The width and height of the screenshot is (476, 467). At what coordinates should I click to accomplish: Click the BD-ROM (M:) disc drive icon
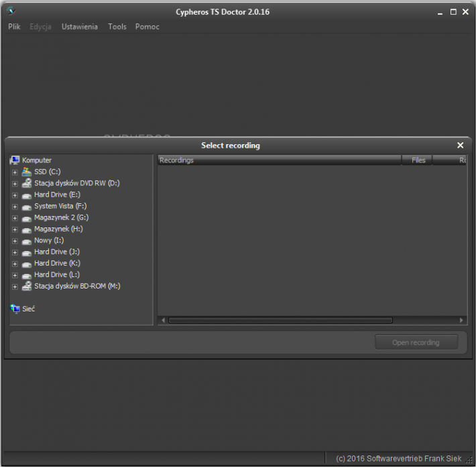click(x=27, y=286)
